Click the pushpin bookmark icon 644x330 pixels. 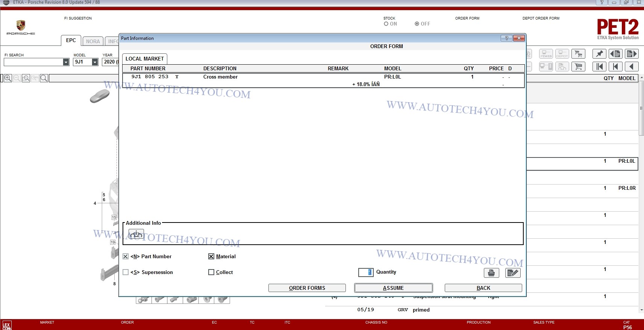coord(599,54)
